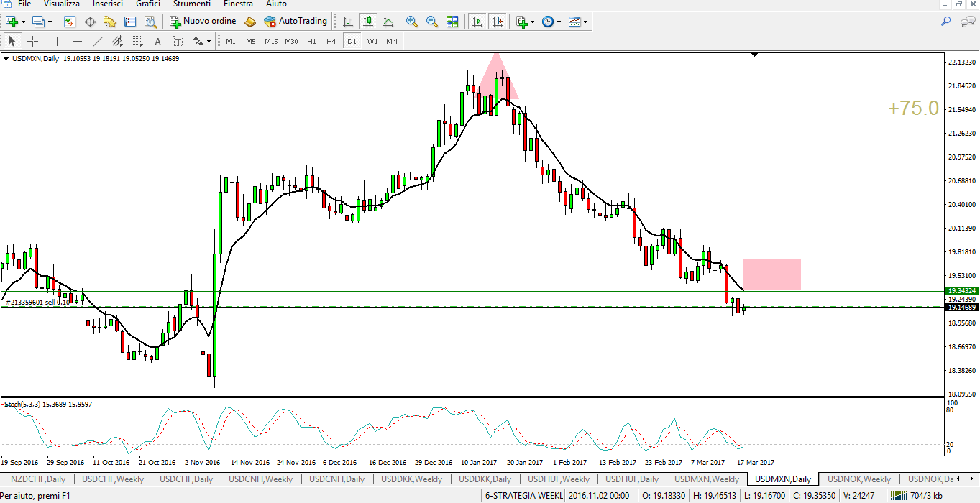Screen dimensions: 980x503
Task: Switch timeframe to W1
Action: tap(372, 41)
